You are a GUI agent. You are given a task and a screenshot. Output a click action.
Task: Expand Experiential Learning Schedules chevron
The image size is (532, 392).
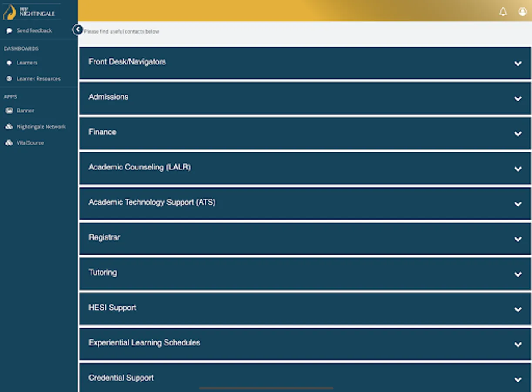pyautogui.click(x=518, y=345)
